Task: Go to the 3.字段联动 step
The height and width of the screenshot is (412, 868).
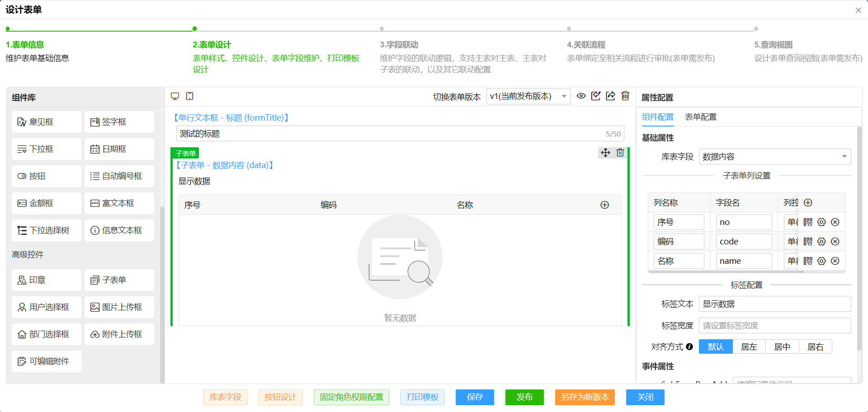Action: (x=400, y=45)
